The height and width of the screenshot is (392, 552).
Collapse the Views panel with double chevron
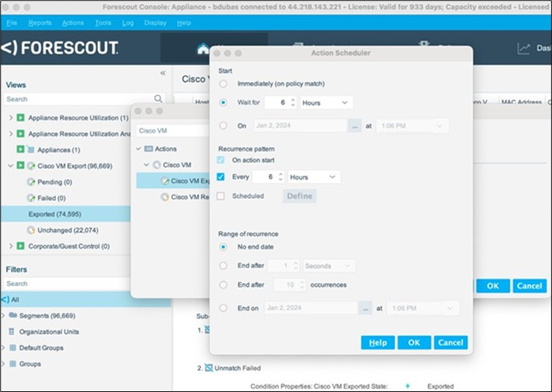coord(163,73)
